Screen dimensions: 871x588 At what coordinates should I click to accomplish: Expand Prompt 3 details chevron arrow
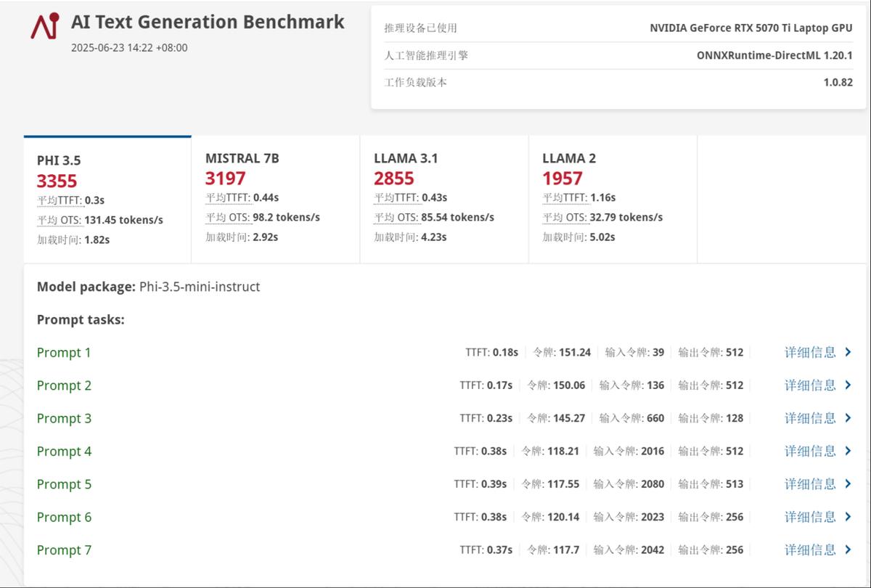click(x=848, y=418)
